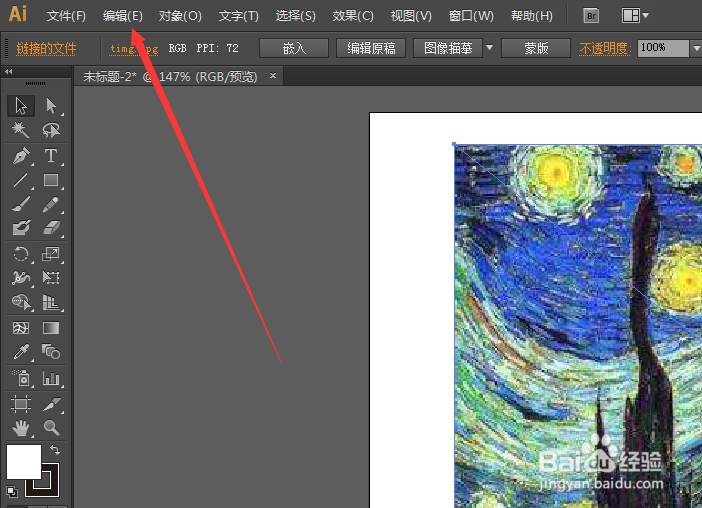Select the Pencil tool
Viewport: 702px width, 508px height.
click(51, 204)
